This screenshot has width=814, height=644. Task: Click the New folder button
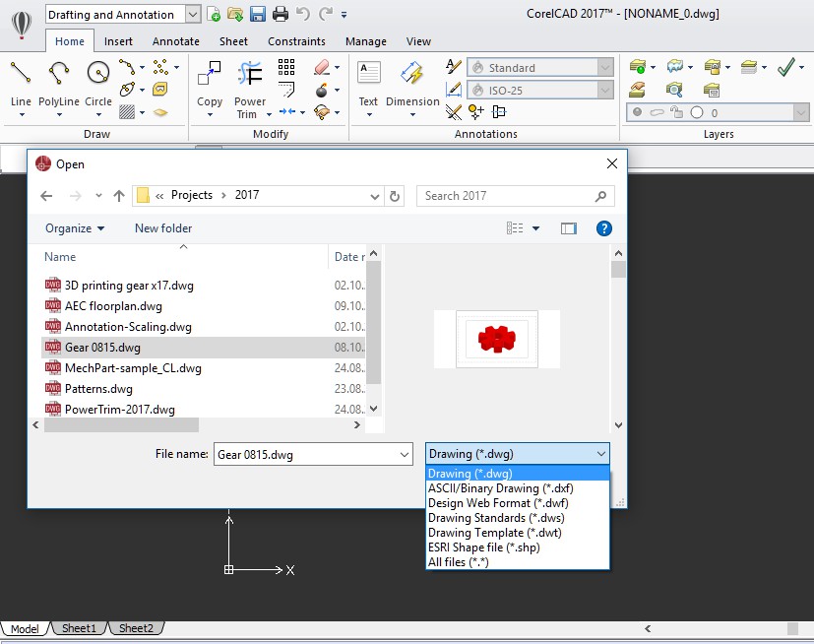tap(163, 228)
